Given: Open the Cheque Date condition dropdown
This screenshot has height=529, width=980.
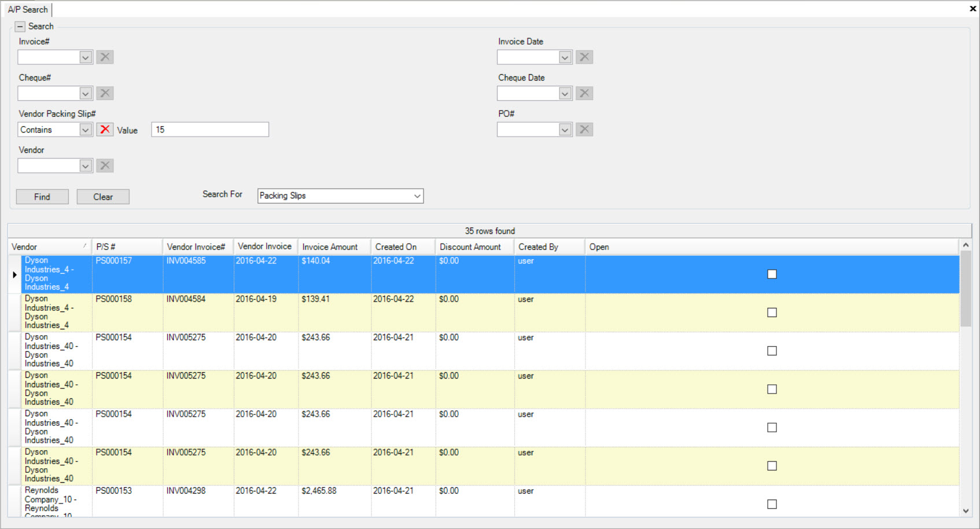Looking at the screenshot, I should click(565, 93).
